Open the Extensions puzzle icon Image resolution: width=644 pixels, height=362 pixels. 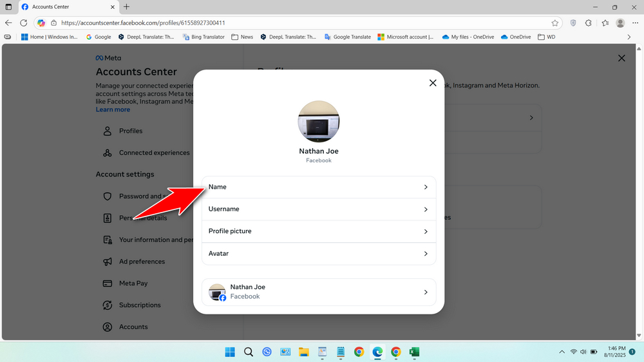coord(589,23)
